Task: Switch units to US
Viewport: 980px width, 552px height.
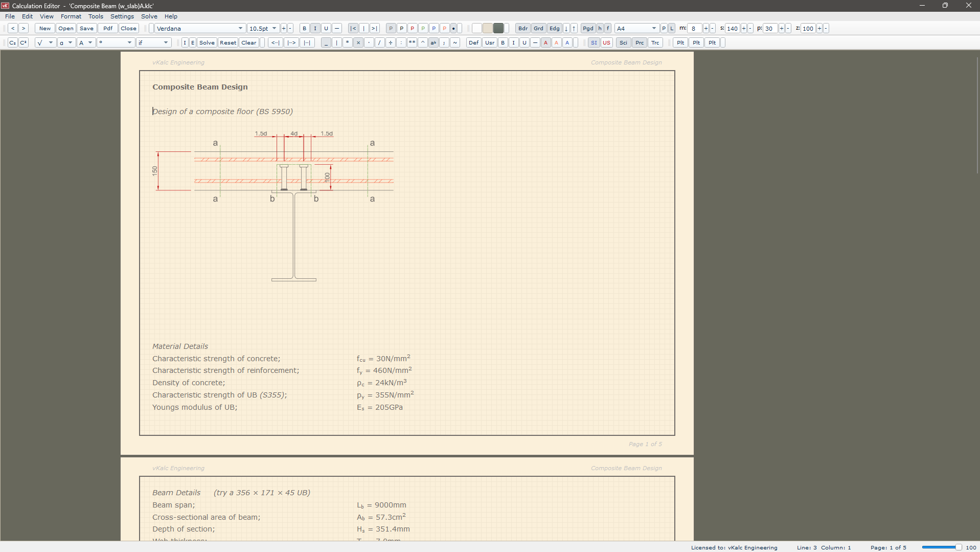Action: coord(606,43)
